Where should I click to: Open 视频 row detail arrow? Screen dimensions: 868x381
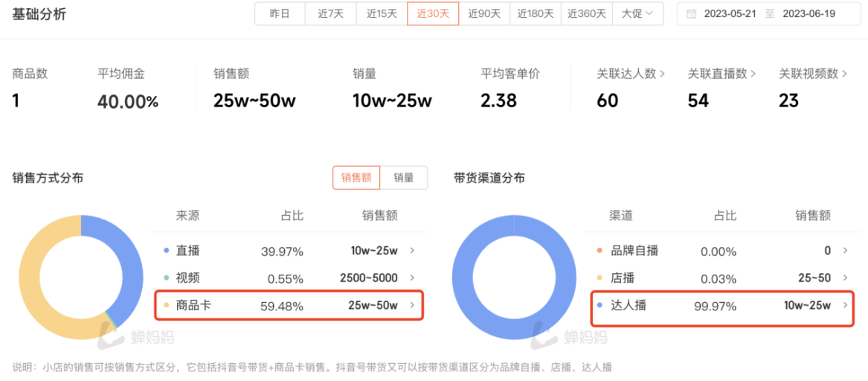(412, 278)
